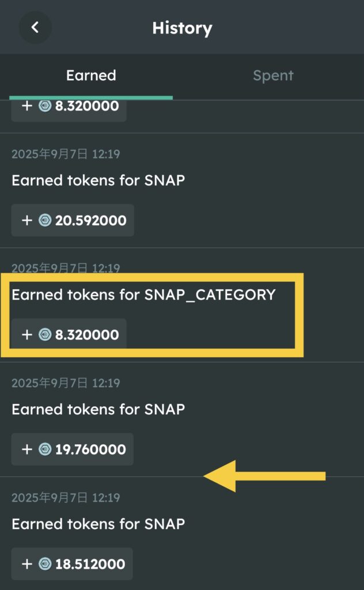
Task: Tap the plus sign before 18.512000
Action: pyautogui.click(x=26, y=564)
